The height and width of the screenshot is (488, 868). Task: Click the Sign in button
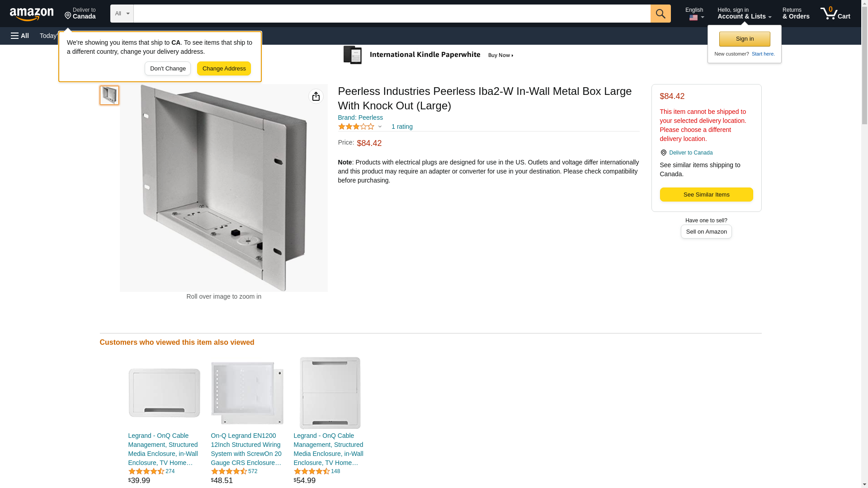[745, 39]
